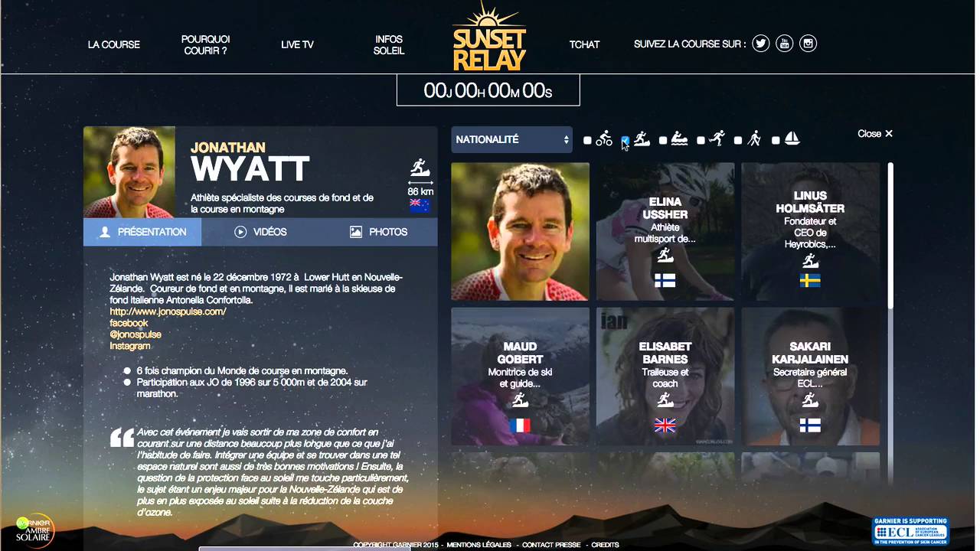Switch to the Vidéos tab

[260, 232]
